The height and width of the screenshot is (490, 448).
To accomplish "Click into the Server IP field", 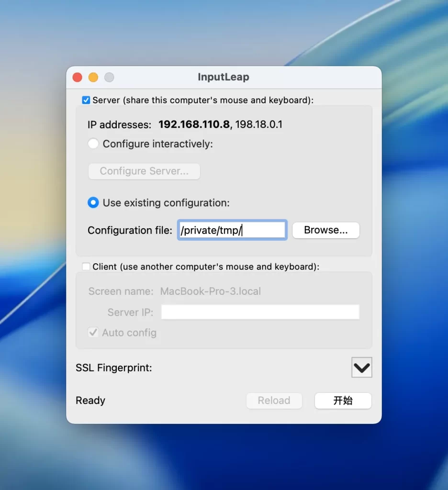I will (260, 312).
